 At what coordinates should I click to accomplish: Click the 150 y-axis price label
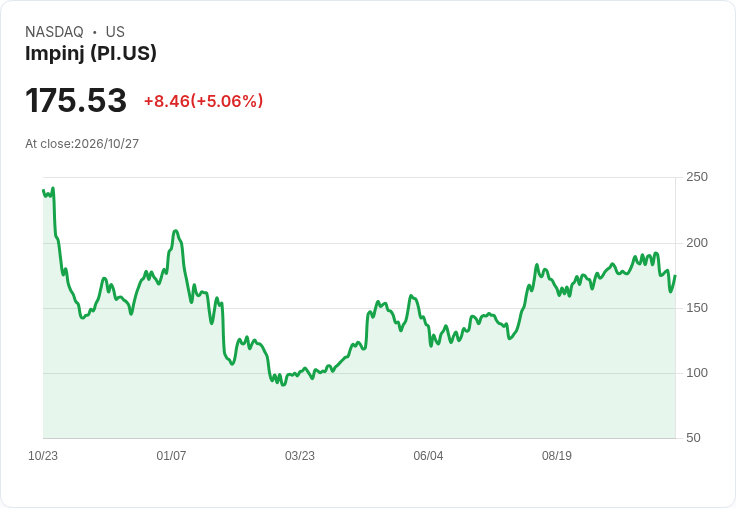coord(697,308)
